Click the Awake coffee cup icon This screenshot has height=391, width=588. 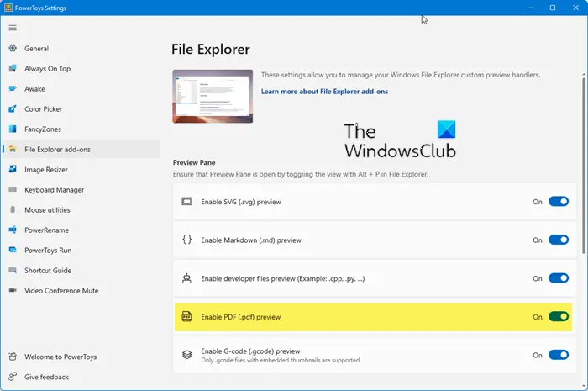(x=13, y=88)
